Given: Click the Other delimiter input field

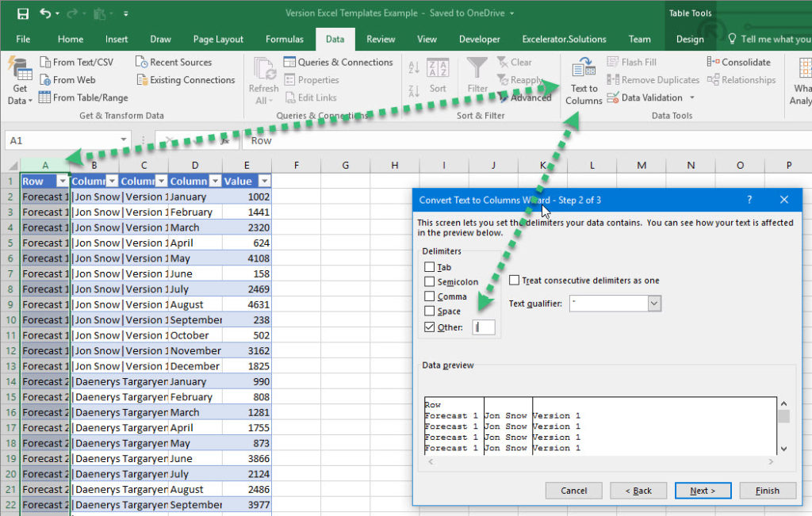Looking at the screenshot, I should click(484, 327).
